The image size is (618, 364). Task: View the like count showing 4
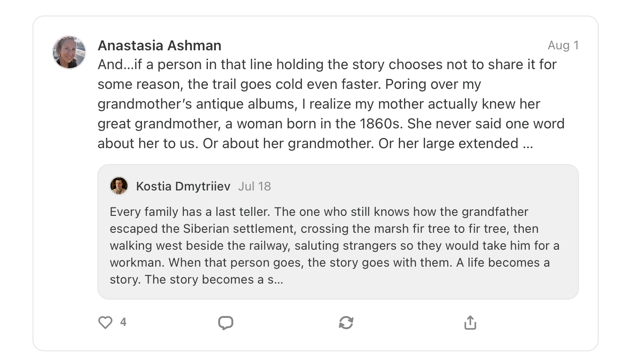click(x=123, y=322)
